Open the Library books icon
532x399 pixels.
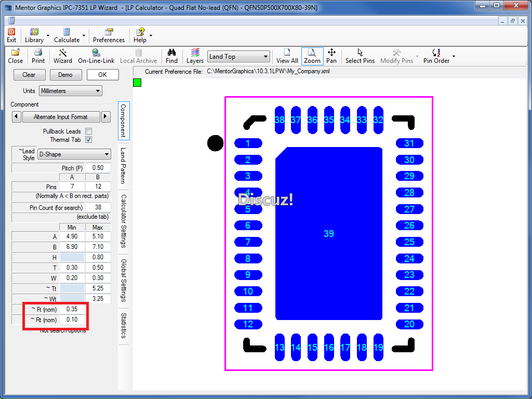34,32
